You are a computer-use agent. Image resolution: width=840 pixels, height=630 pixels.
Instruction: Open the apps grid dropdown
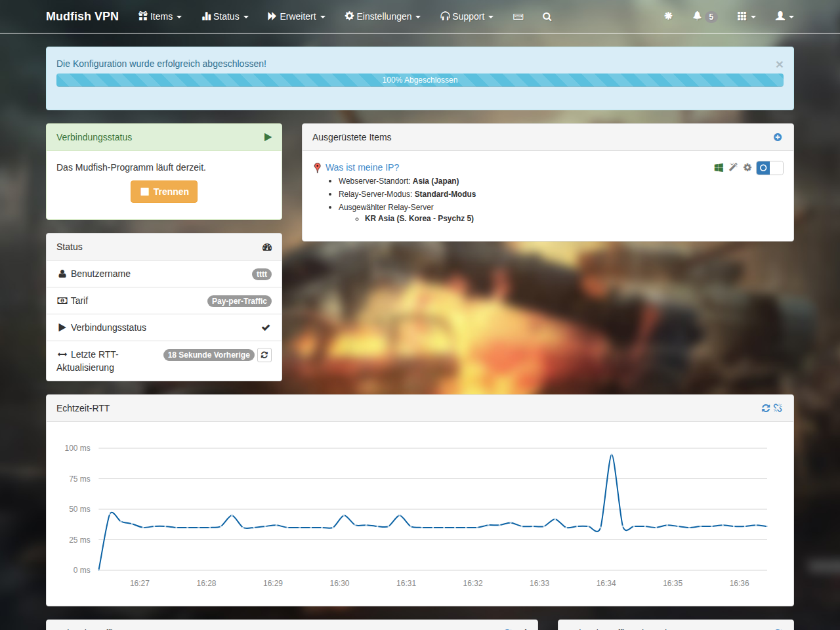pyautogui.click(x=747, y=16)
